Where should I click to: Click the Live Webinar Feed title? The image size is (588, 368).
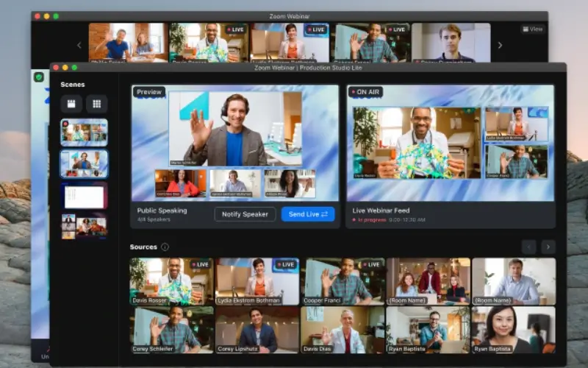click(x=381, y=210)
